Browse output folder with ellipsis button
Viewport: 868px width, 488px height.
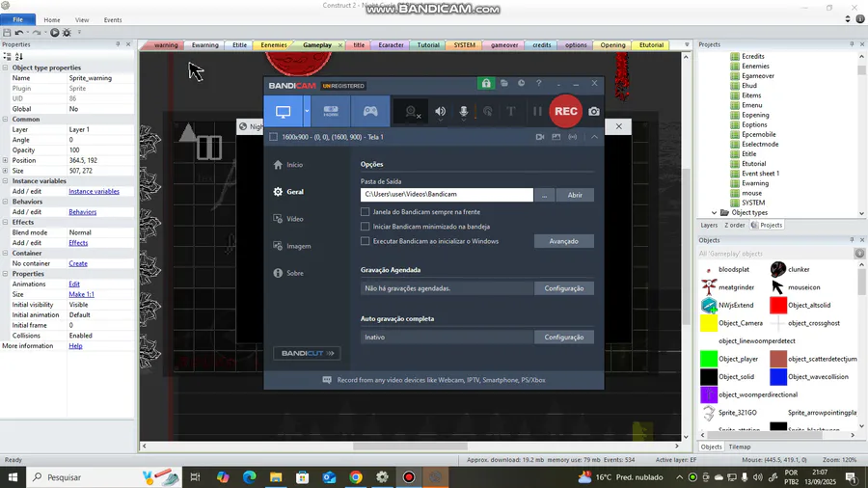coord(545,195)
